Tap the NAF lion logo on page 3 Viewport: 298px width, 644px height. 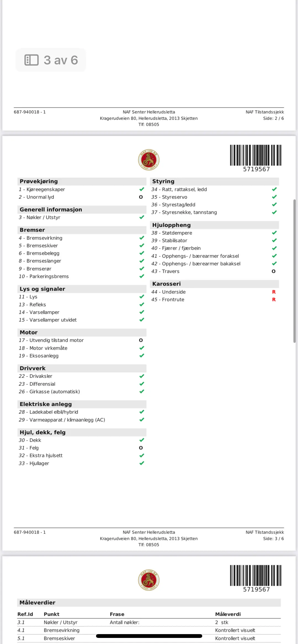[149, 160]
